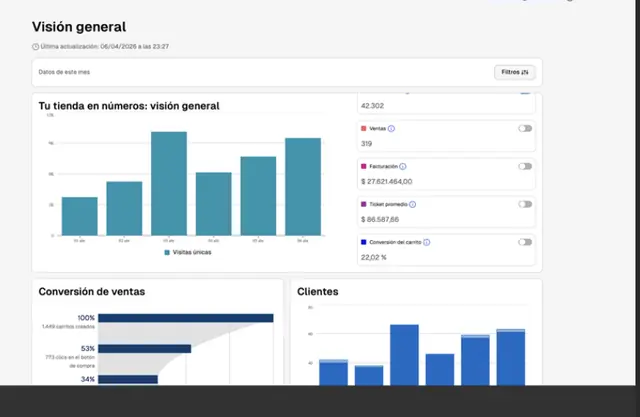
Task: Click the blue Conversión del carrito square
Action: pyautogui.click(x=364, y=242)
